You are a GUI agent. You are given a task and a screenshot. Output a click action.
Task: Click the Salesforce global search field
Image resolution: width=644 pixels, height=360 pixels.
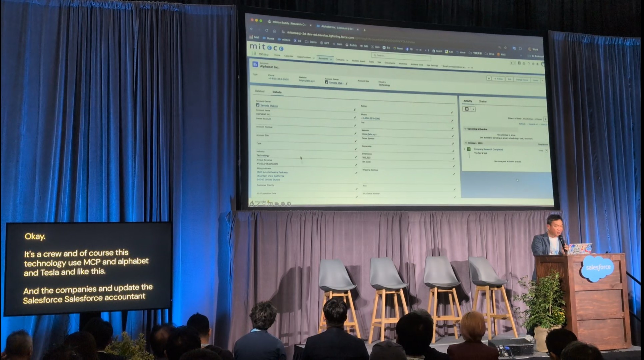click(x=401, y=56)
